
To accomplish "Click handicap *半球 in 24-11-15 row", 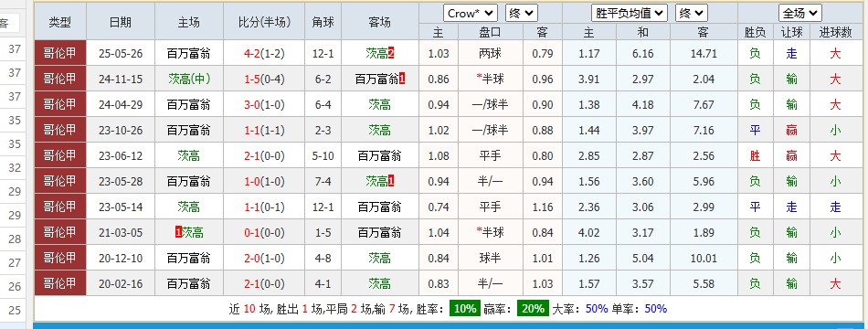I will pyautogui.click(x=491, y=80).
